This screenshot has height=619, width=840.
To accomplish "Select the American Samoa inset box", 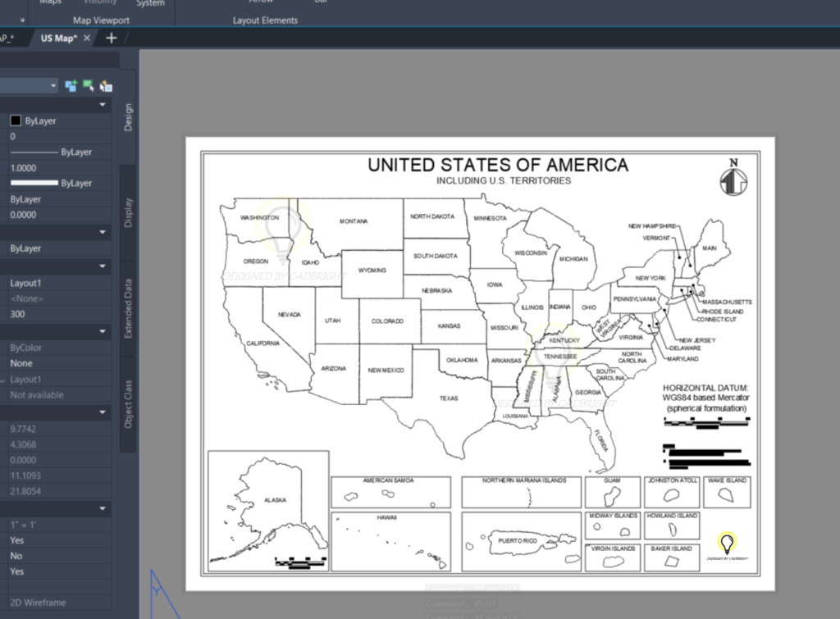I will pos(391,492).
